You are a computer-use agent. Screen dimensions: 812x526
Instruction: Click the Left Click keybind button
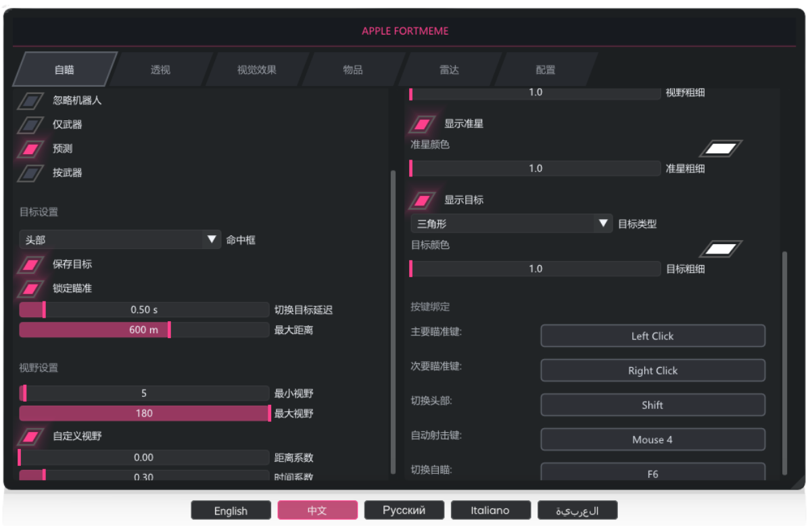coord(652,336)
